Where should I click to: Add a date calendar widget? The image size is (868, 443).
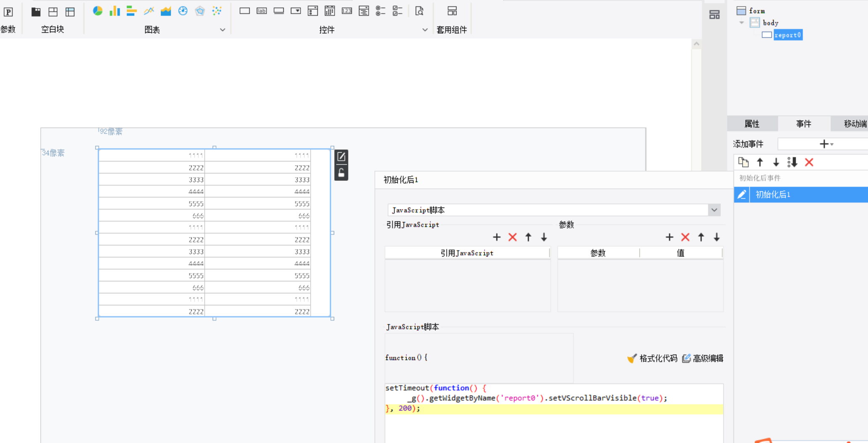pyautogui.click(x=330, y=11)
